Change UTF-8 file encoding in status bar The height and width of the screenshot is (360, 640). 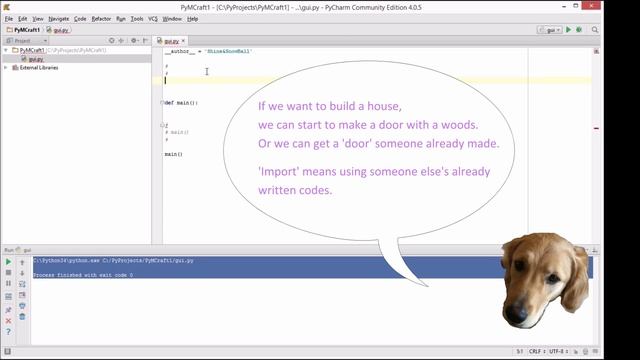coord(558,351)
